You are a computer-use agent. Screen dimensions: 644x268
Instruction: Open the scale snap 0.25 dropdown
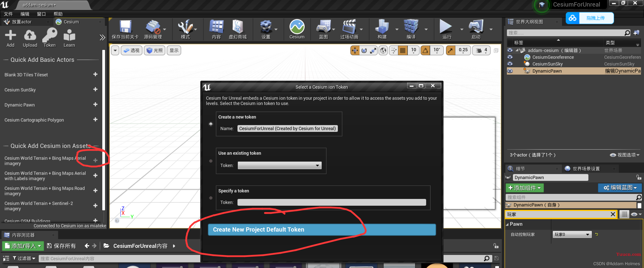[463, 50]
